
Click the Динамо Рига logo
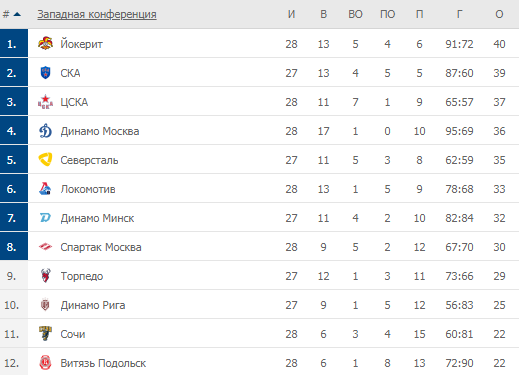tap(45, 305)
